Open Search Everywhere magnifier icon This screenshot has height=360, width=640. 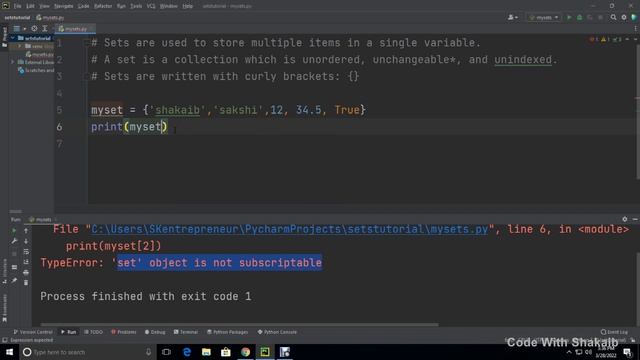[613, 18]
